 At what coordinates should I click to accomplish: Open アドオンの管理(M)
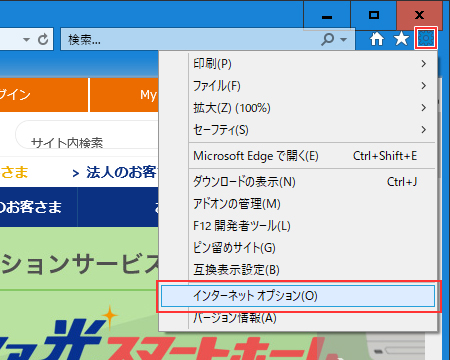[x=313, y=204]
